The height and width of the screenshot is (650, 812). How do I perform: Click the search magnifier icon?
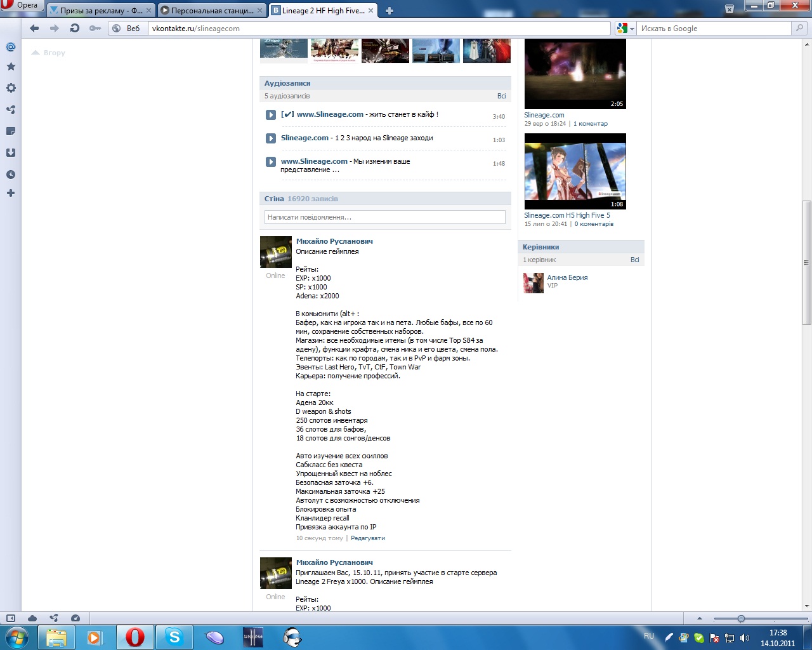pos(799,28)
